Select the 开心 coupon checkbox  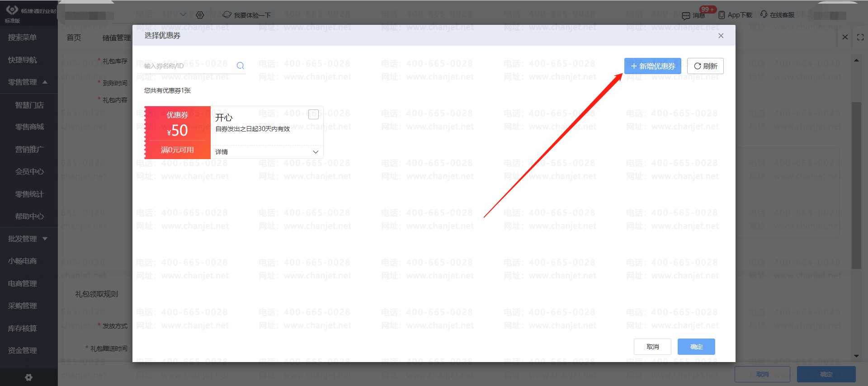point(313,114)
